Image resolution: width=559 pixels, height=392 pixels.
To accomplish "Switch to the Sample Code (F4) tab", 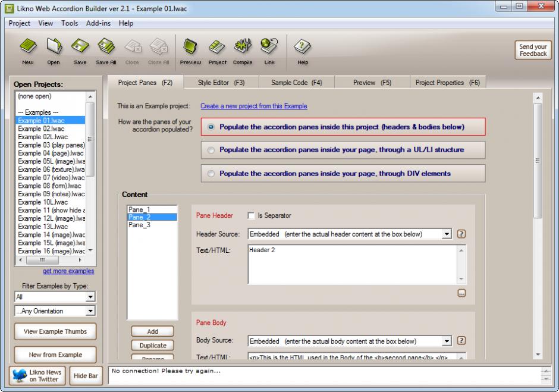I will click(296, 83).
